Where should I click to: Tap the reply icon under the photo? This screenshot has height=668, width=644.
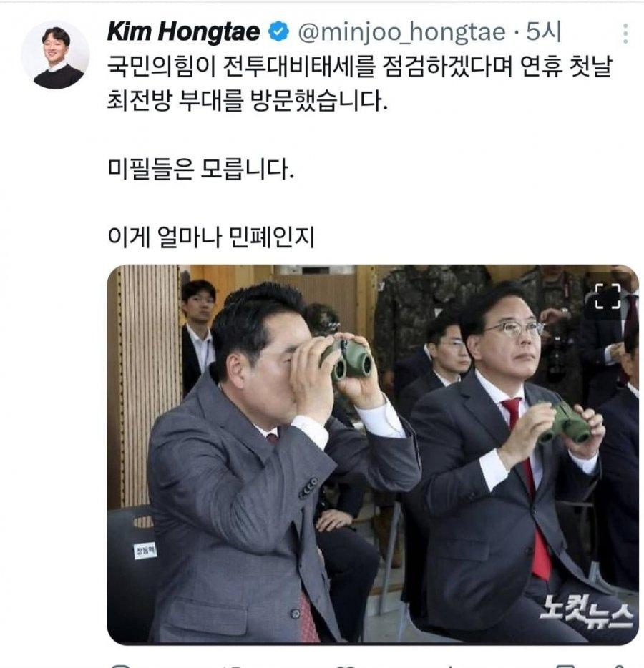point(119,665)
